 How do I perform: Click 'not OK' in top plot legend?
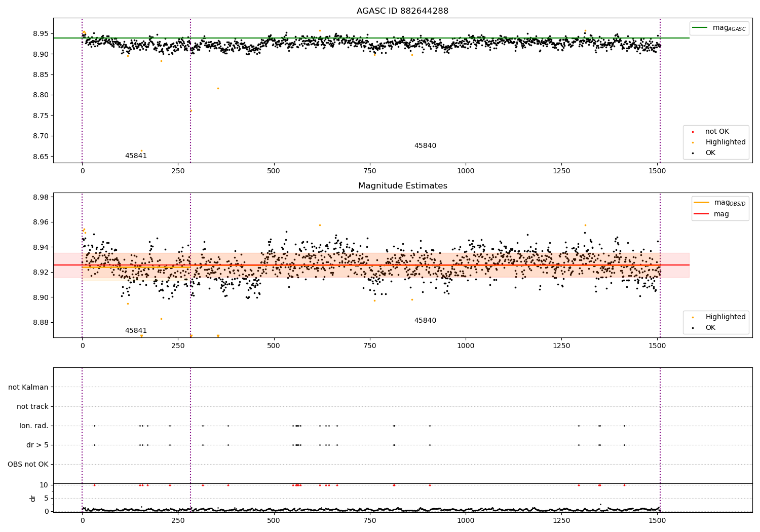pos(717,132)
